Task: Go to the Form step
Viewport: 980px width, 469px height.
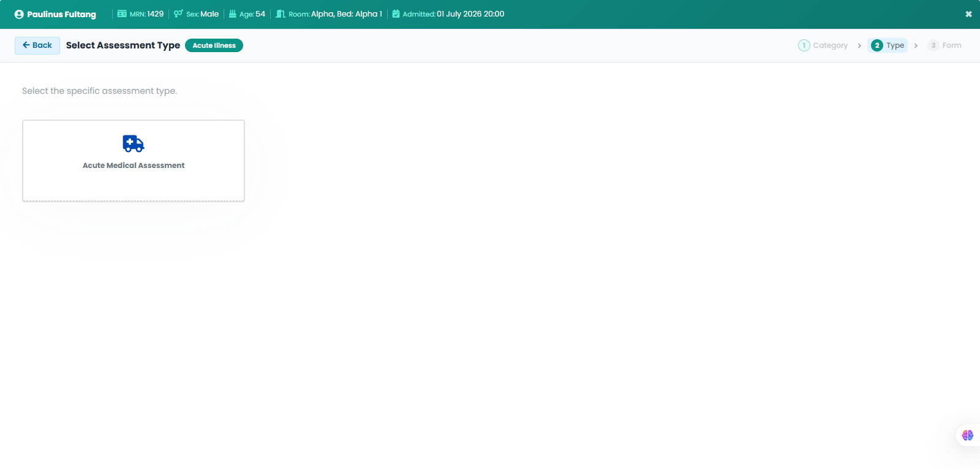Action: [x=944, y=45]
